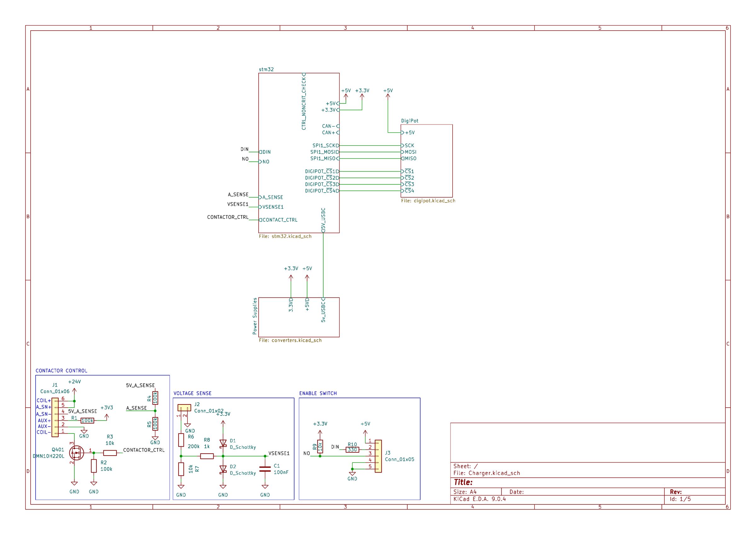Select the R2 100k resistor symbol
This screenshot has width=756, height=535.
94,466
